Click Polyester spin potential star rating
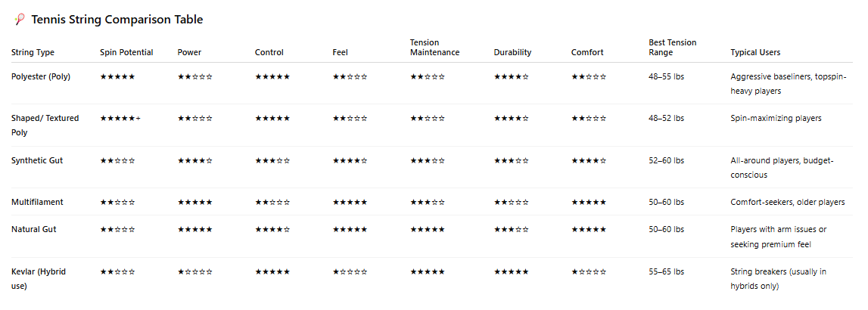Viewport: 868px width, 310px height. click(117, 77)
